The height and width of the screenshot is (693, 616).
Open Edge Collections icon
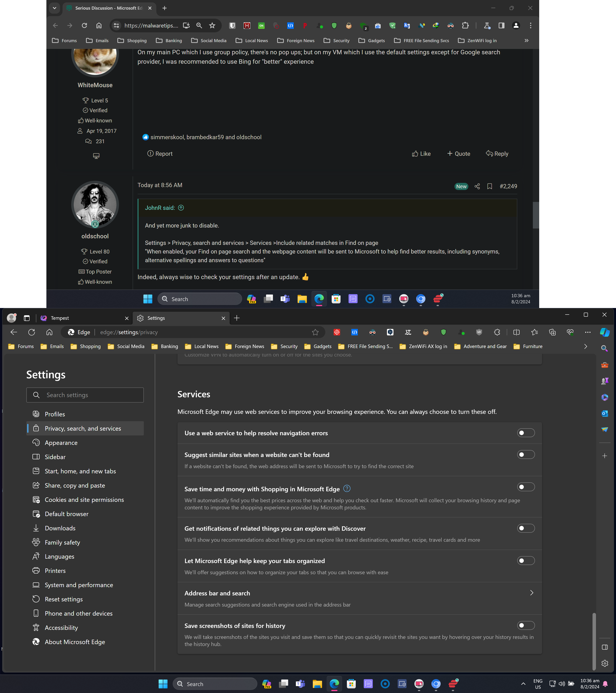pyautogui.click(x=552, y=332)
